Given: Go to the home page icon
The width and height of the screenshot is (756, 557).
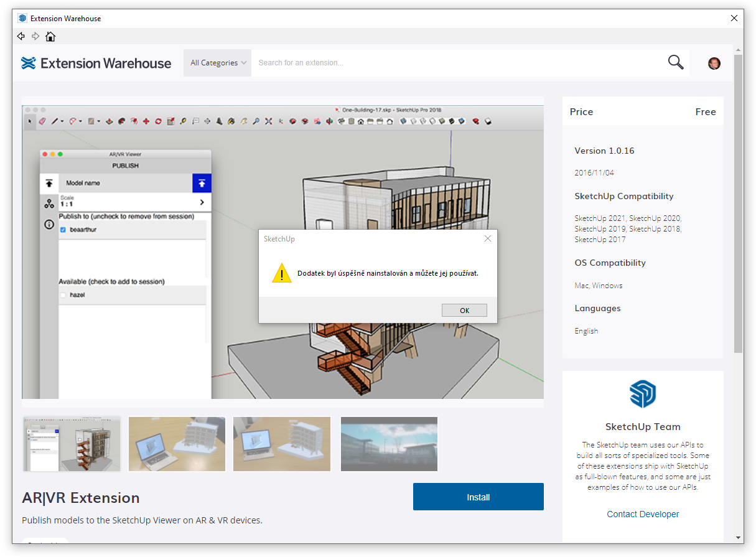Looking at the screenshot, I should click(x=50, y=36).
